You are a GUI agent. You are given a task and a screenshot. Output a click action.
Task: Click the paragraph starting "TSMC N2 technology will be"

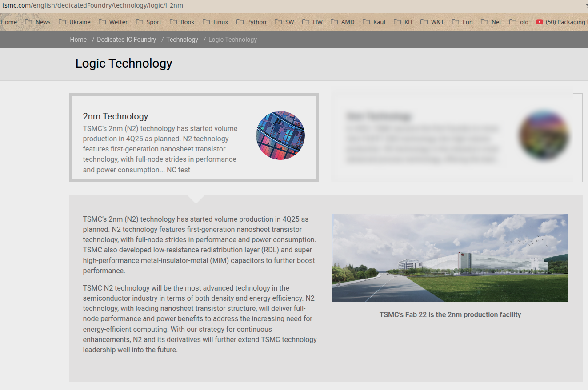click(x=200, y=319)
